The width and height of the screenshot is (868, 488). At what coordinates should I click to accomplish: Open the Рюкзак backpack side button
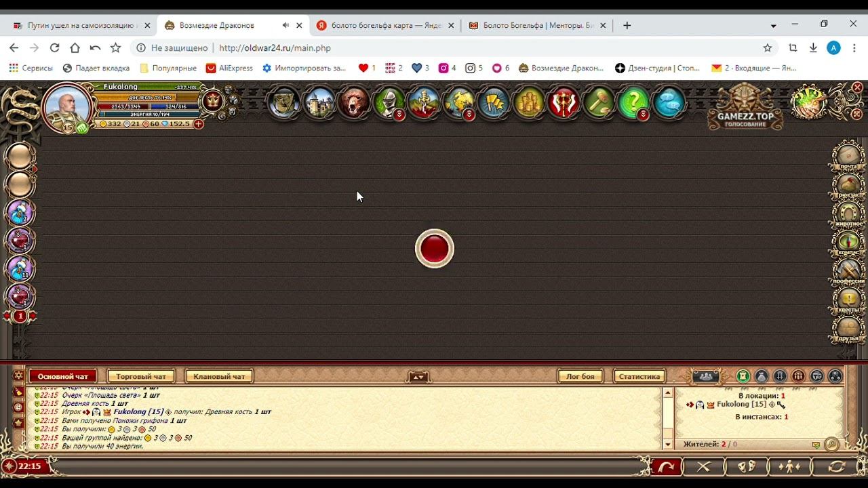848,184
